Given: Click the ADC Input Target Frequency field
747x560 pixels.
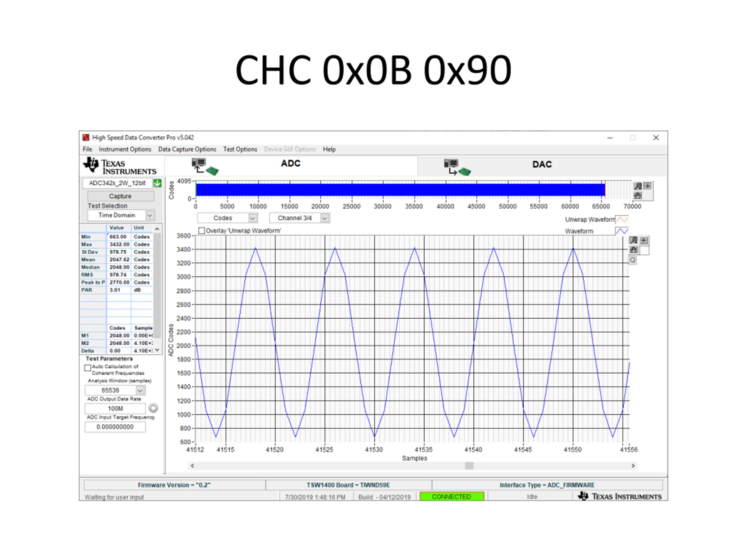Looking at the screenshot, I should coord(115,427).
